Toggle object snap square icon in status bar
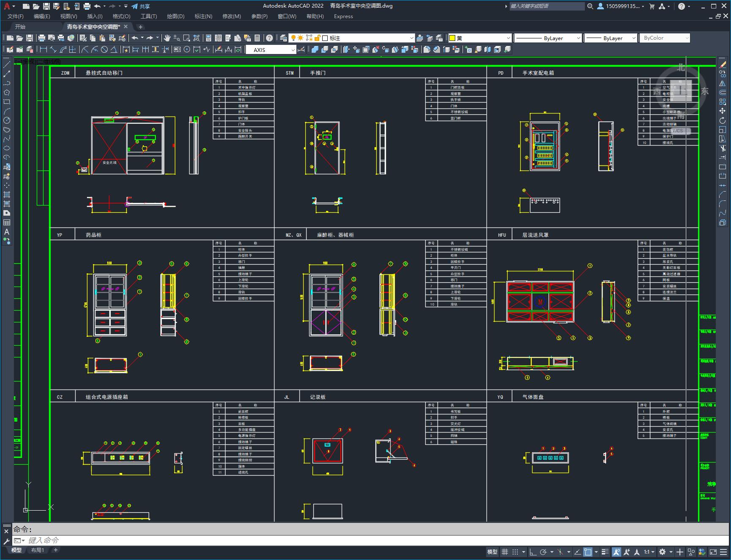Viewport: 731px width, 560px height. coord(587,552)
